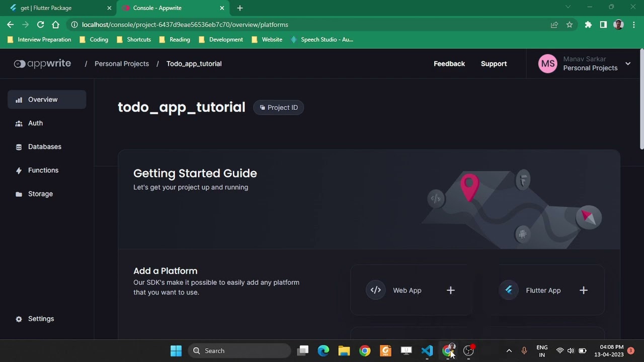This screenshot has width=644, height=362.
Task: Open the tab search chevron
Action: (568, 7)
